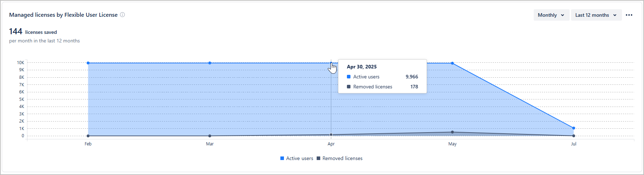Screen dimensions: 644x175
Task: Click the Mar Removed licenses data point
Action: pos(210,136)
